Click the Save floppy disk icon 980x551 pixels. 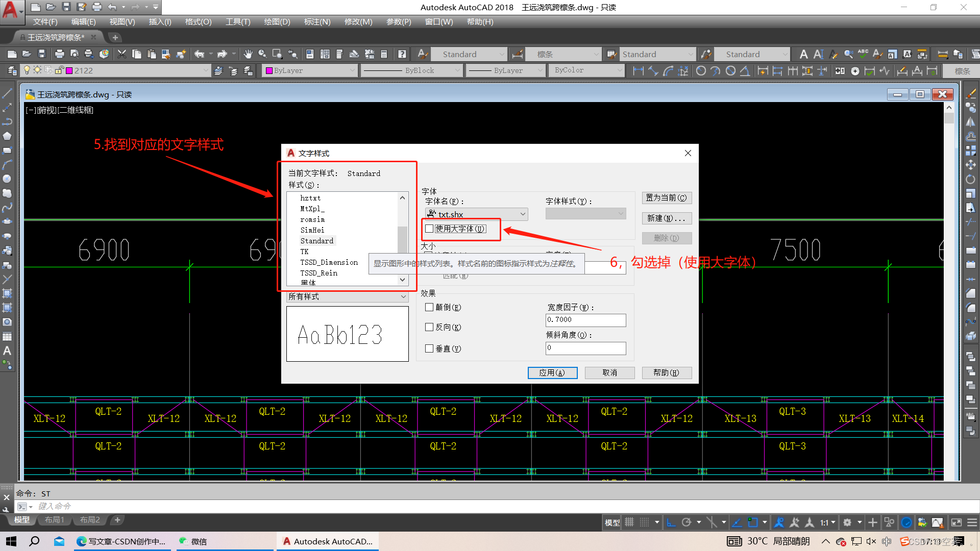pyautogui.click(x=42, y=54)
